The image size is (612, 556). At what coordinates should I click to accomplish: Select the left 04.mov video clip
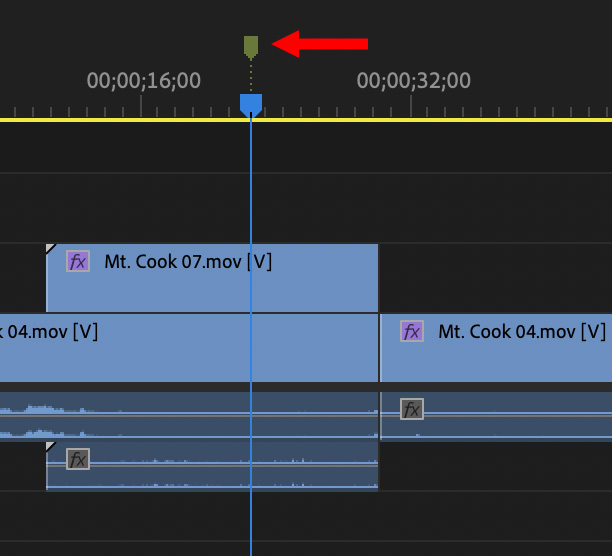(x=150, y=355)
